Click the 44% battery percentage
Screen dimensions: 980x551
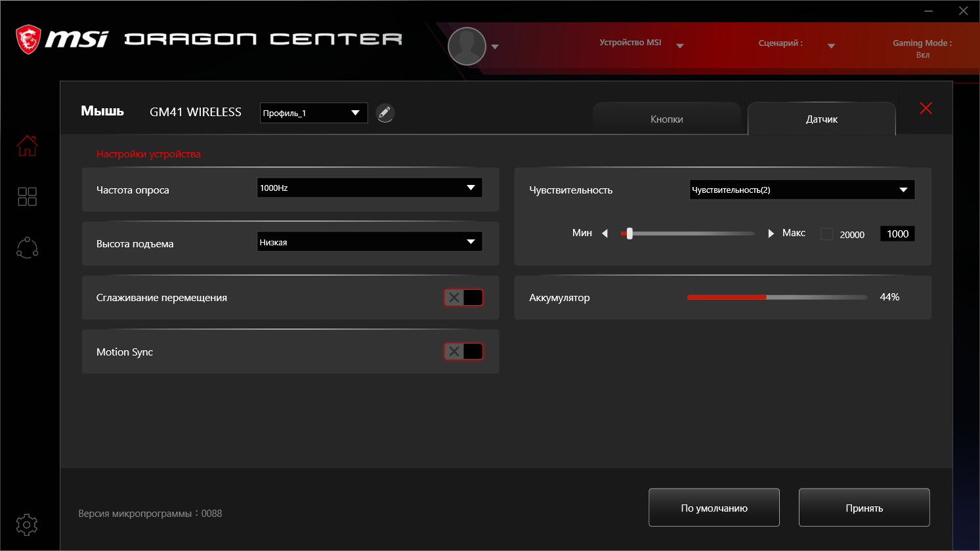tap(889, 297)
